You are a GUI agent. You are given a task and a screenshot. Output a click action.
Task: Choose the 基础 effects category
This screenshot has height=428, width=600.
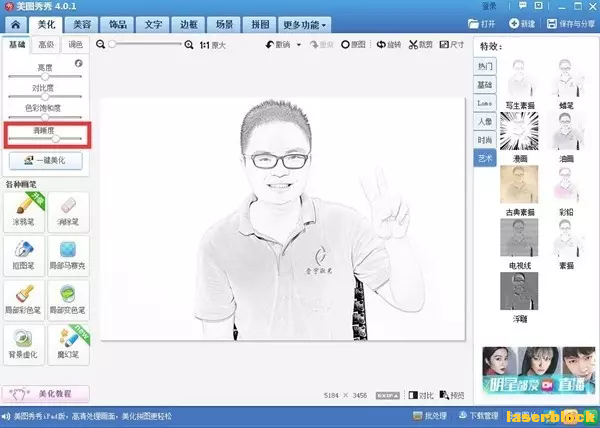coord(485,85)
